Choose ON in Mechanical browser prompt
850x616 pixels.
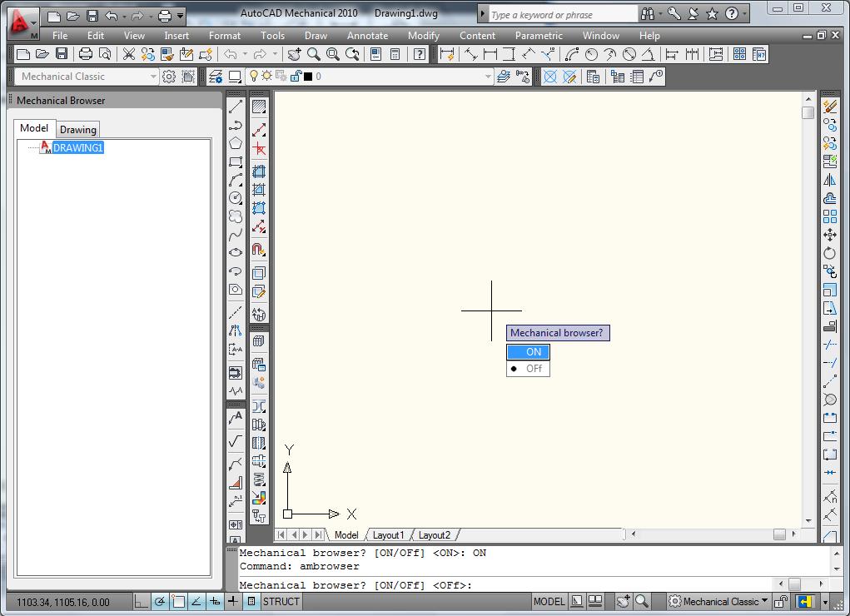[x=528, y=352]
